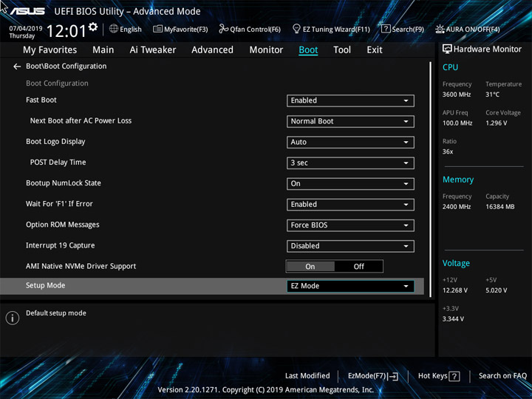Switch to the Main tab

click(x=103, y=50)
